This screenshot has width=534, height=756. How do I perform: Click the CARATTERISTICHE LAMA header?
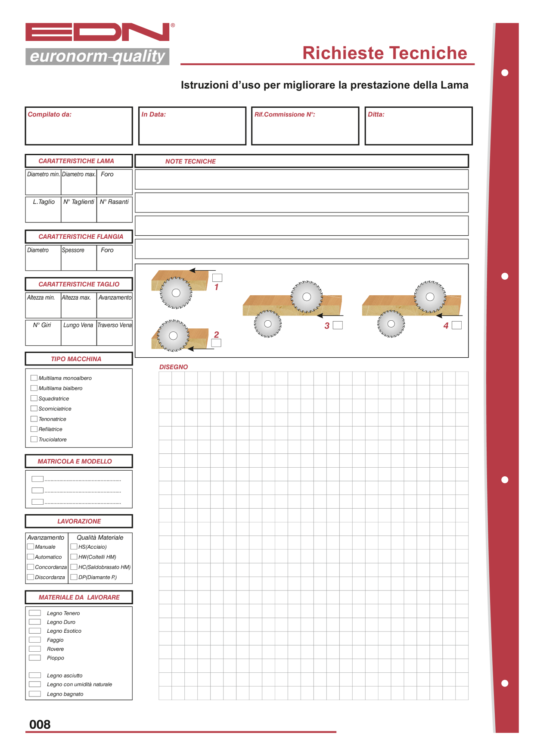coord(79,161)
